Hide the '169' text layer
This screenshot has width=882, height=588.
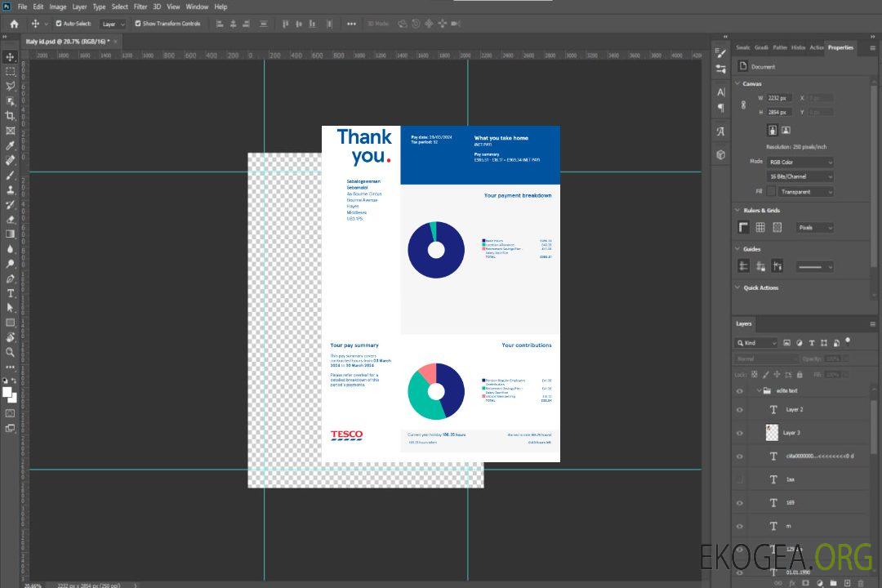pos(740,503)
